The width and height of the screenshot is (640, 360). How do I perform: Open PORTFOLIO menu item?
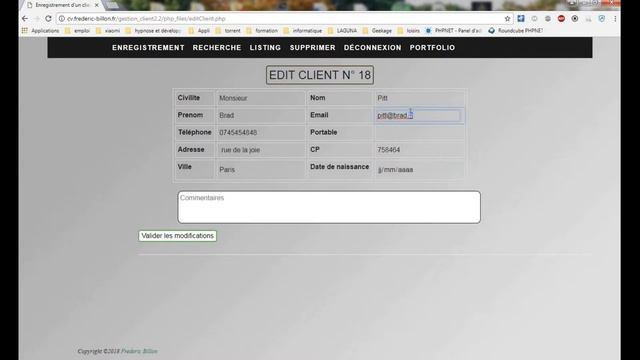(432, 48)
